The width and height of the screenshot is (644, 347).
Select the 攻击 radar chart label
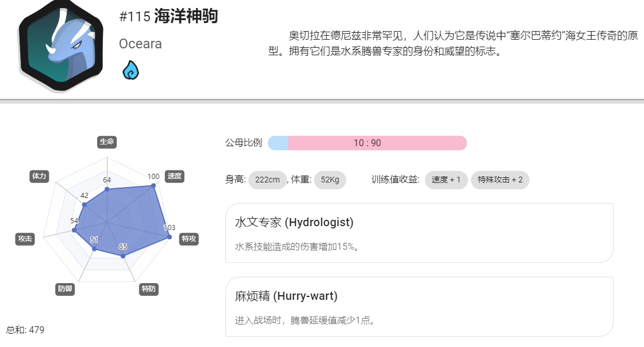tap(25, 239)
